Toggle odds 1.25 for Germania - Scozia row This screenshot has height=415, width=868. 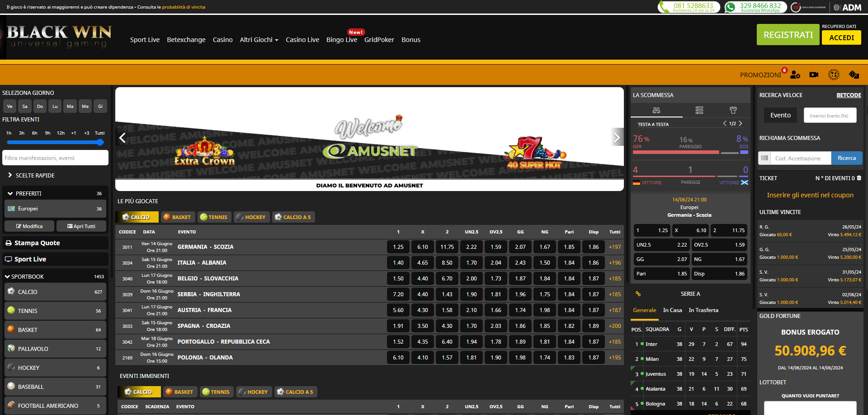pos(398,247)
